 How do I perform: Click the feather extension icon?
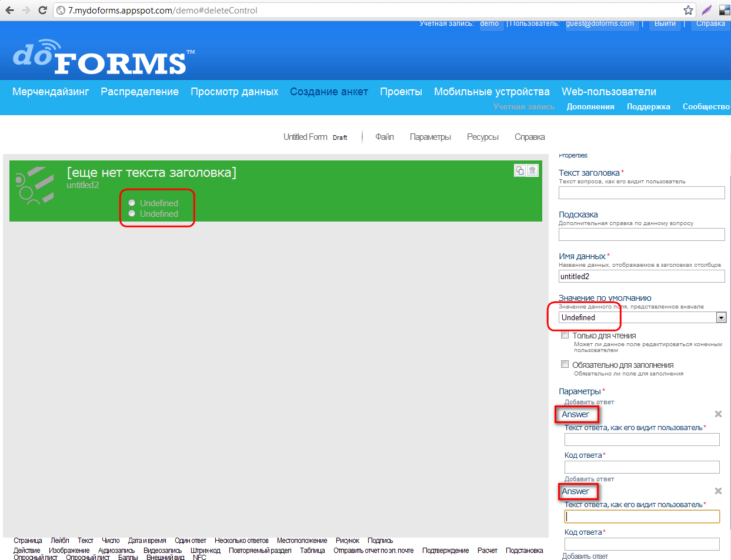pos(707,10)
